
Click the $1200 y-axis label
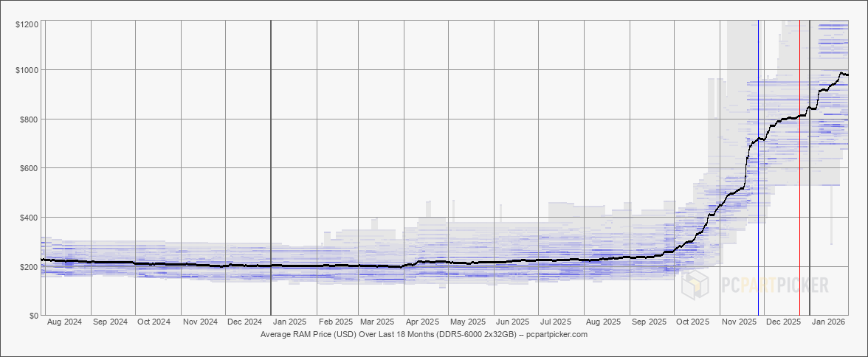pos(27,25)
